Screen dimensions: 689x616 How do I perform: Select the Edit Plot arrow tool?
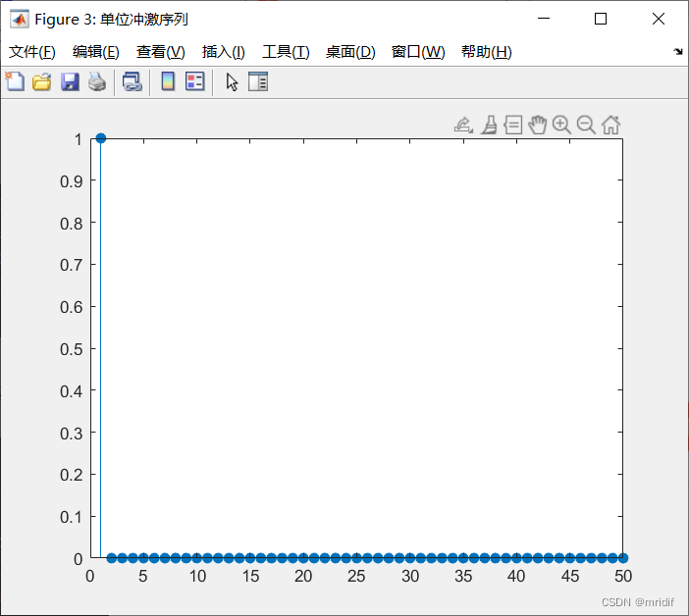pos(232,82)
